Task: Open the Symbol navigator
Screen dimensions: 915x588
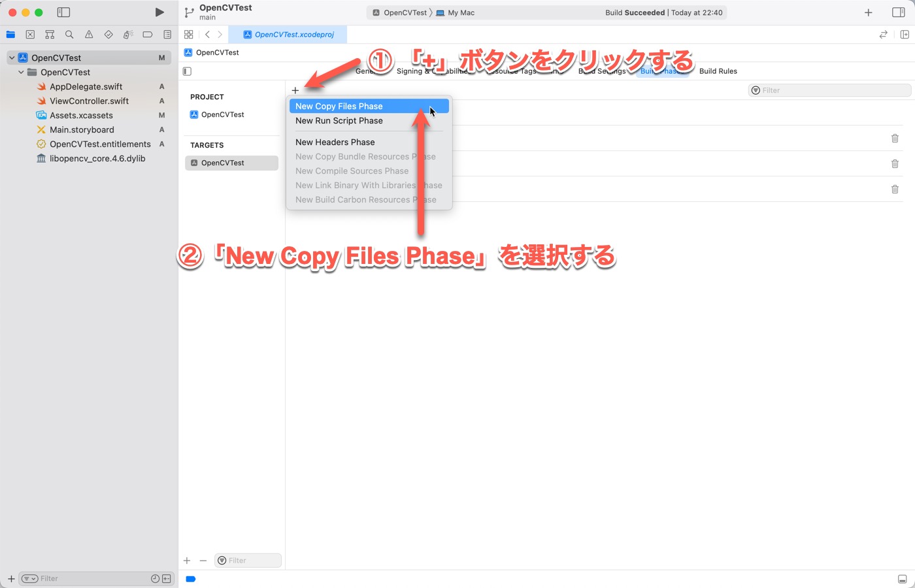Action: coord(50,35)
